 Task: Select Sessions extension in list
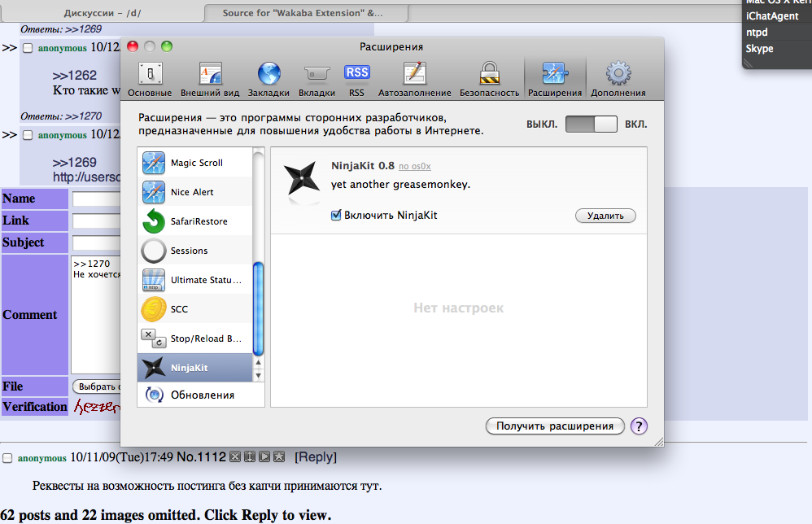(195, 251)
